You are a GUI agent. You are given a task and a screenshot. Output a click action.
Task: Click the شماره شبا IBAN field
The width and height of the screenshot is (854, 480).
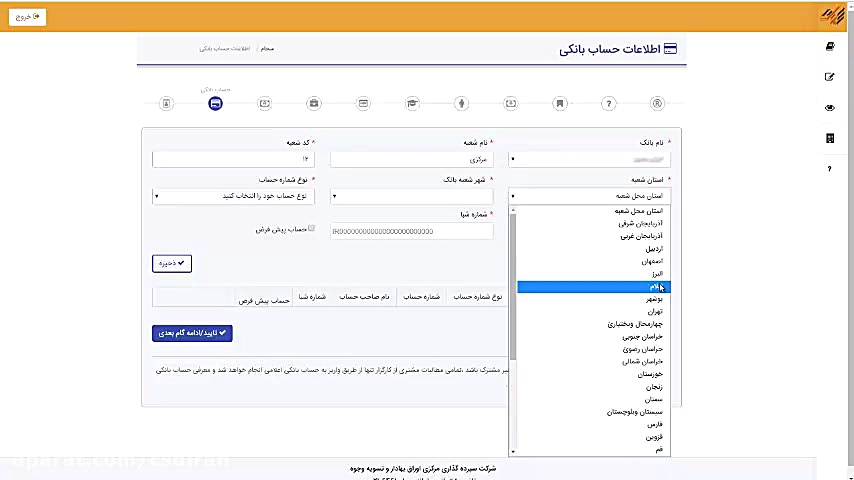412,231
